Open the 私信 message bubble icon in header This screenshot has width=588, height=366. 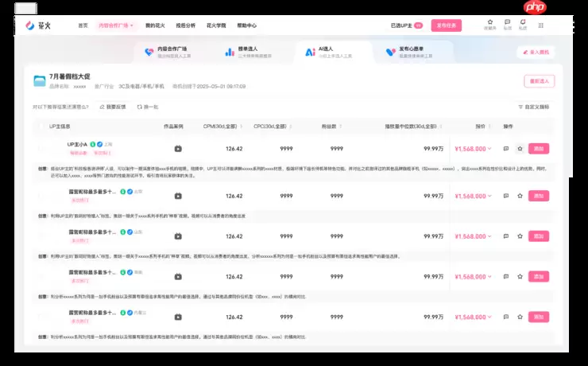[x=508, y=22]
